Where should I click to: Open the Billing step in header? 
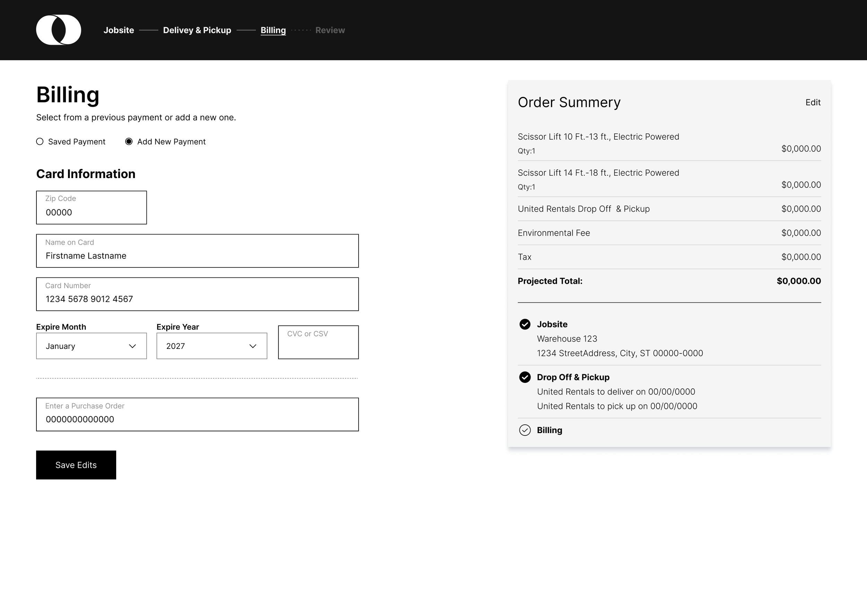273,30
